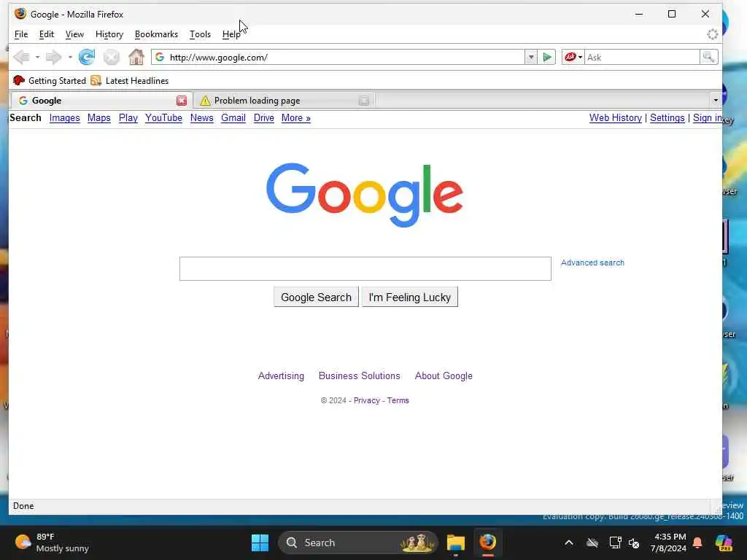Open the list all tabs dropdown
This screenshot has height=560, width=747.
pos(715,101)
